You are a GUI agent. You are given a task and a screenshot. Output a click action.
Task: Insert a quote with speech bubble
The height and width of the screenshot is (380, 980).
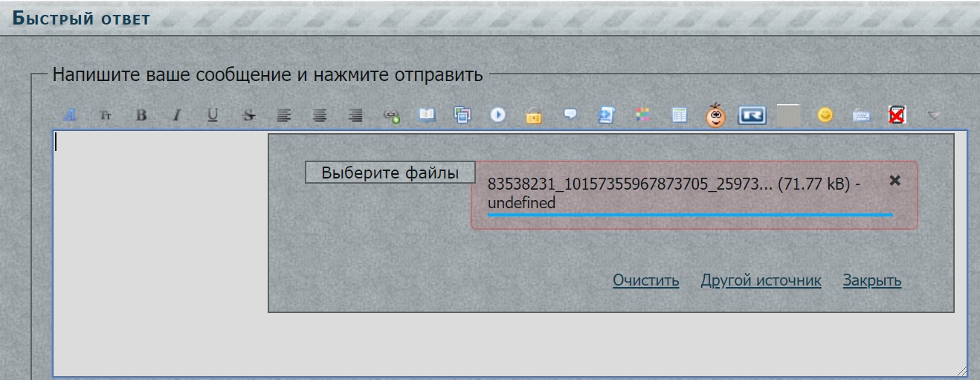[x=570, y=115]
